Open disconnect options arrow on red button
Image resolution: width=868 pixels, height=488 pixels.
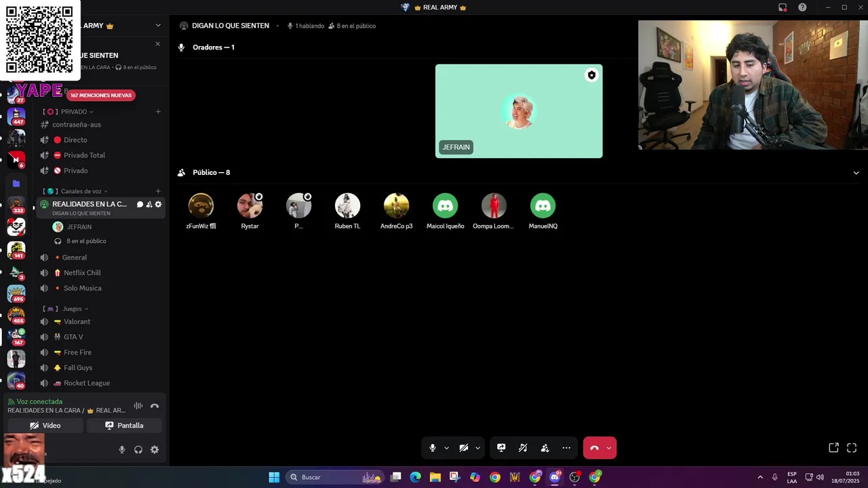click(609, 448)
